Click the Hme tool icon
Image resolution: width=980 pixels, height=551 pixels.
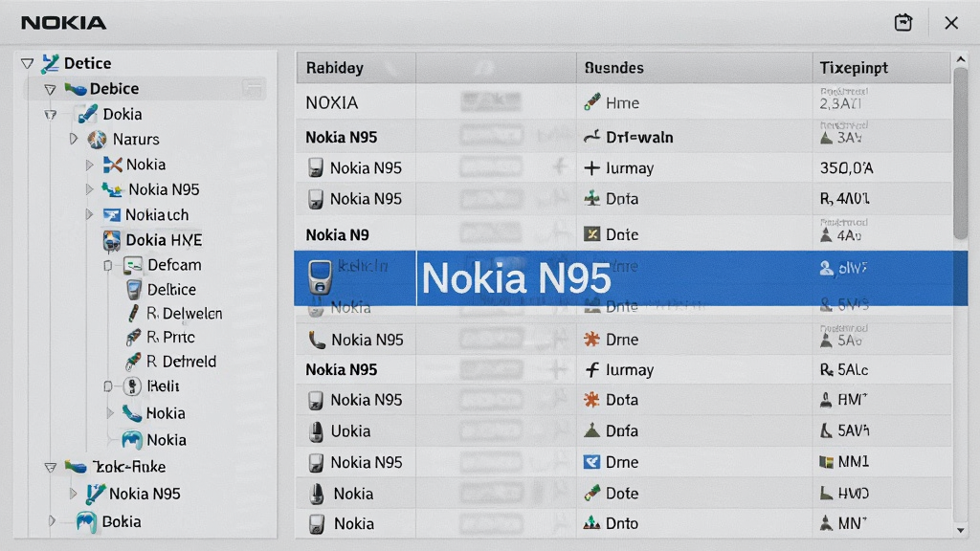[x=591, y=101]
